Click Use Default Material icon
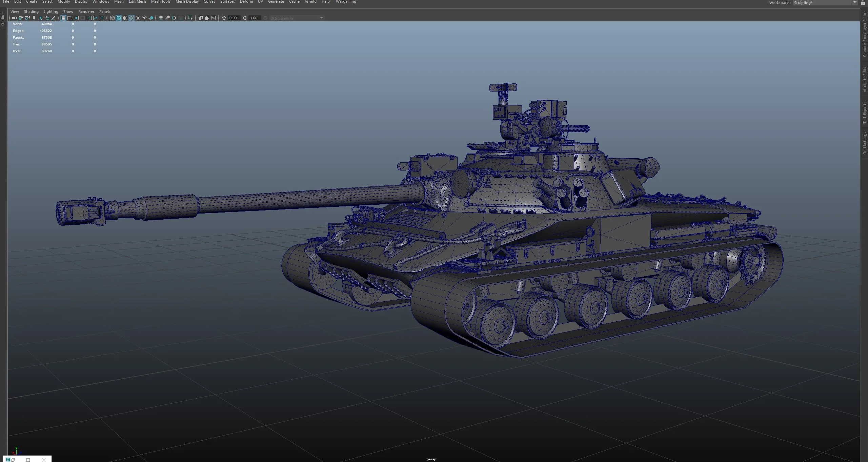This screenshot has height=462, width=868. click(125, 18)
